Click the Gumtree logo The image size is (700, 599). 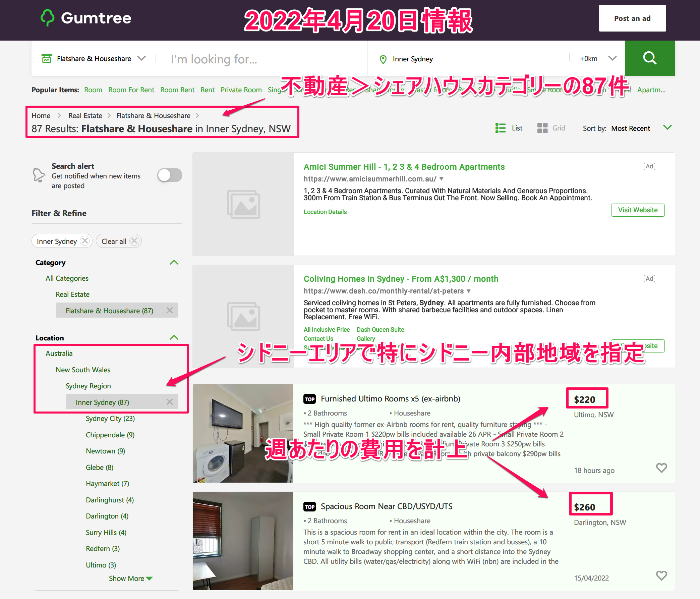86,18
